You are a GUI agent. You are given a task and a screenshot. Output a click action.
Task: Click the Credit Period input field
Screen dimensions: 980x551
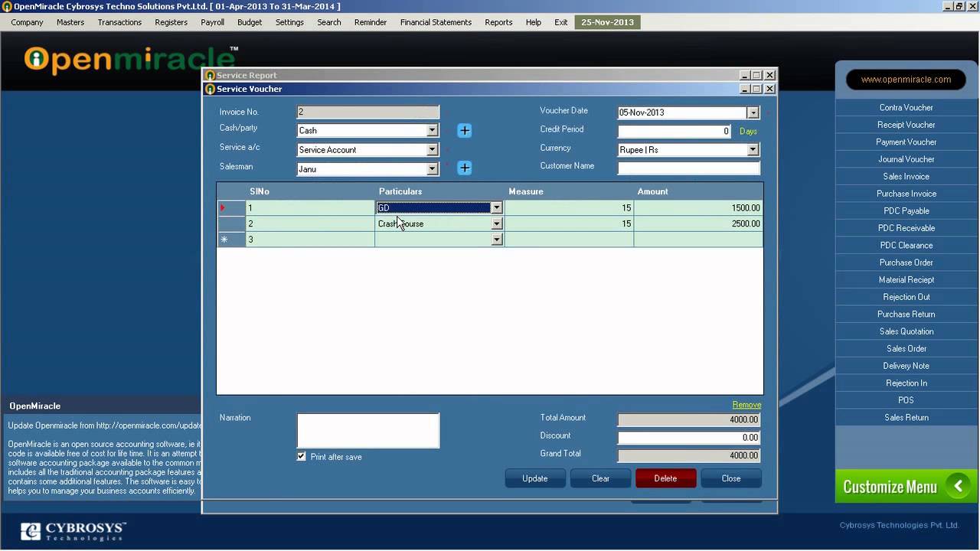[x=675, y=131]
